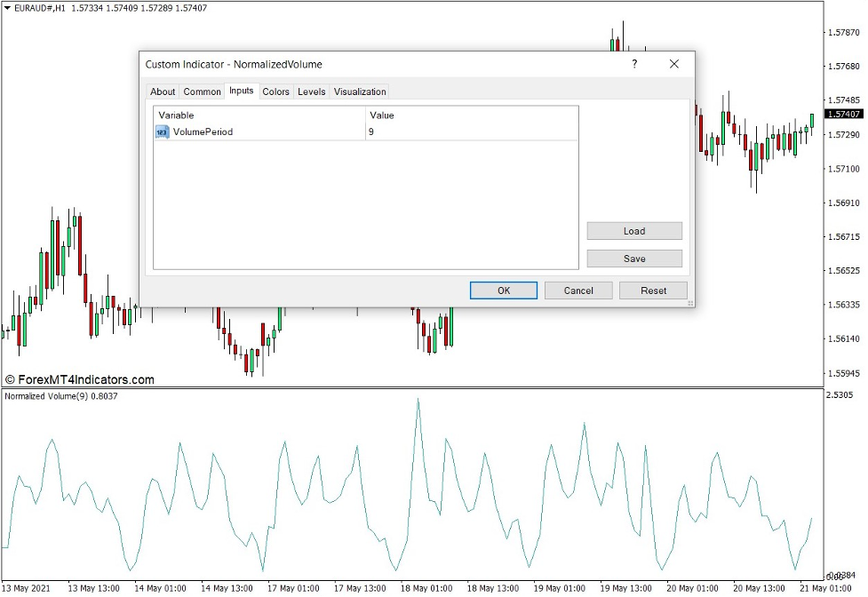Save the indicator settings
868x597 pixels.
tap(633, 259)
